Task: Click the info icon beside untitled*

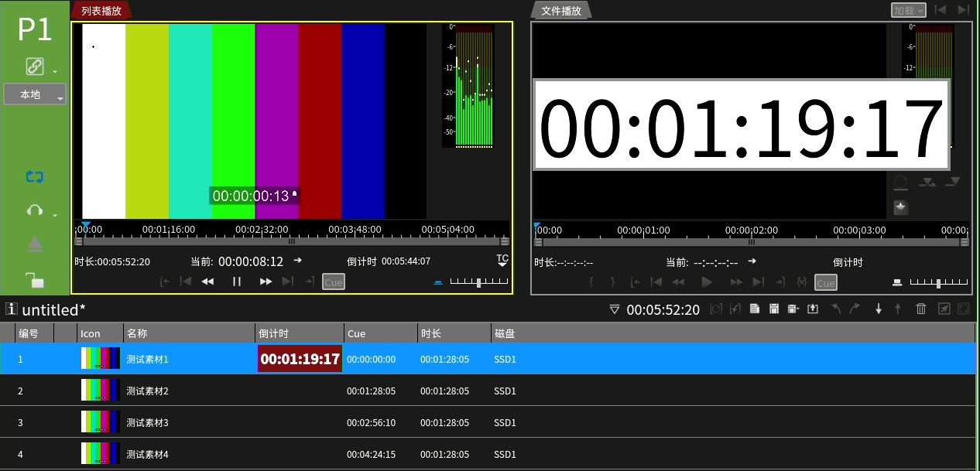Action: [x=11, y=309]
